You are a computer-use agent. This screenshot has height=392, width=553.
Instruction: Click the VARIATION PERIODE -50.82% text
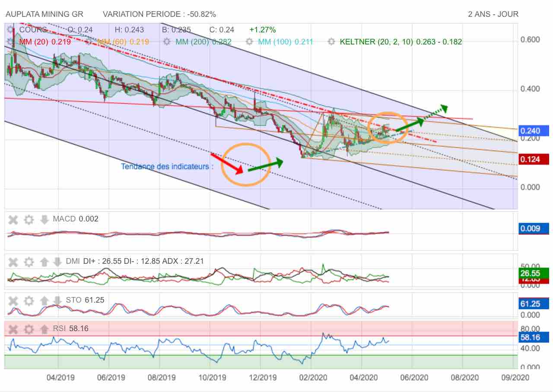click(159, 14)
